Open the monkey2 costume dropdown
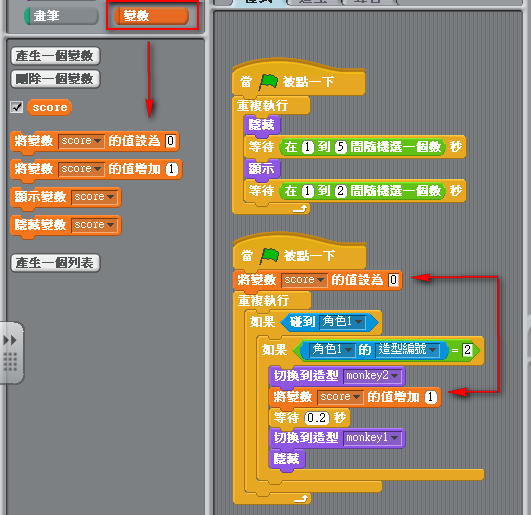The width and height of the screenshot is (531, 515). click(372, 376)
